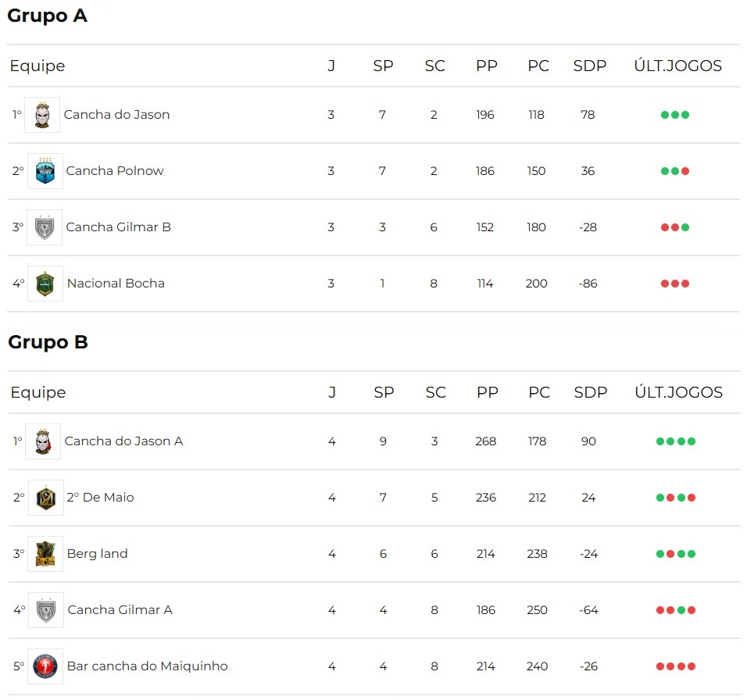Open the Bar cancha do Maiquinho team link
The height and width of the screenshot is (700, 747).
[147, 666]
